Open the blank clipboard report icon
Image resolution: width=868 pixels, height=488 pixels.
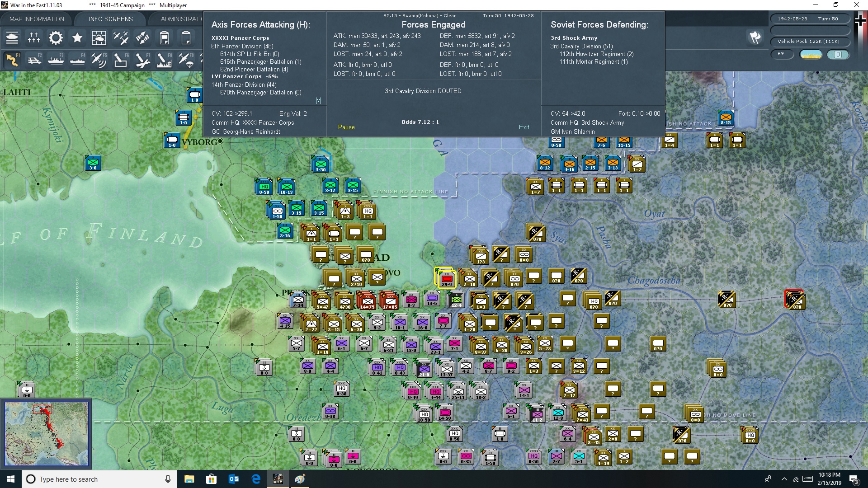click(186, 38)
